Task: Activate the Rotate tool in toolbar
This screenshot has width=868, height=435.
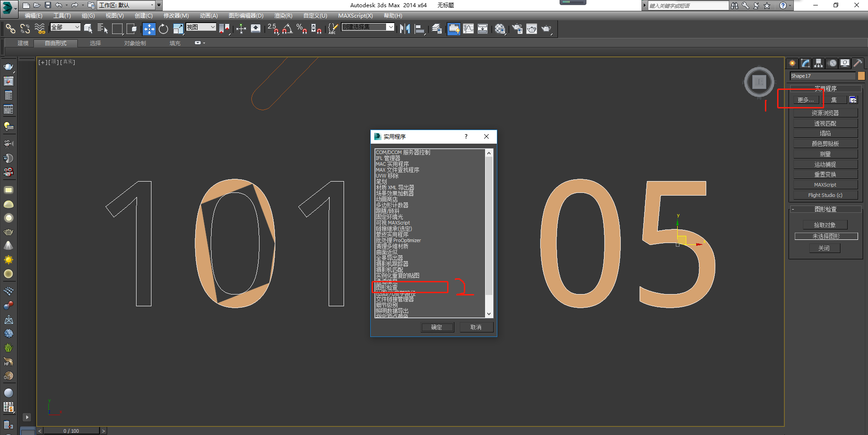Action: (163, 29)
